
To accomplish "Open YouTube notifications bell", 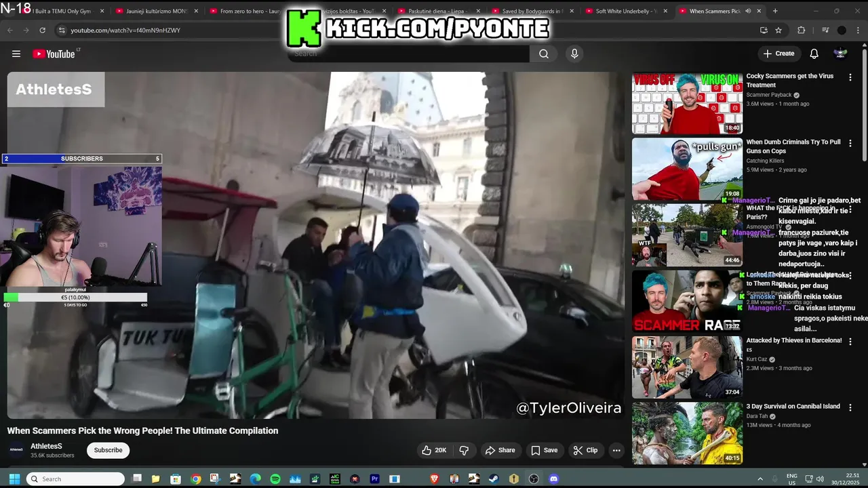I will pos(814,54).
